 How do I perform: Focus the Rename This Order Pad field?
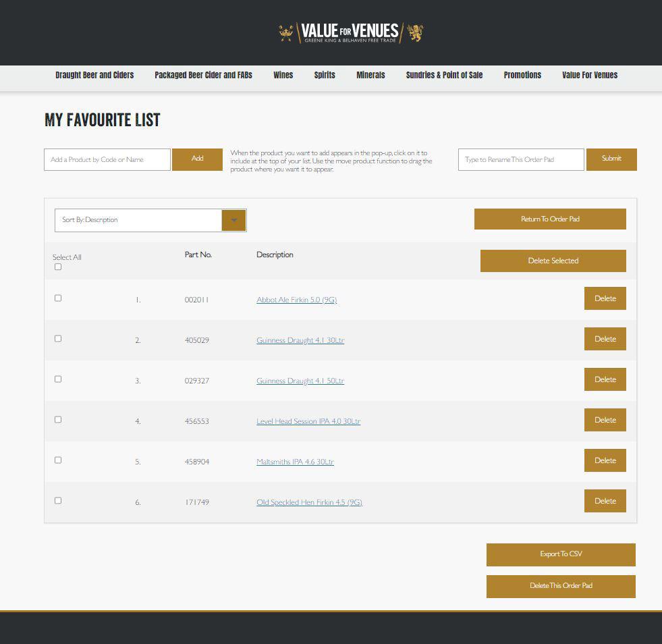pos(521,159)
